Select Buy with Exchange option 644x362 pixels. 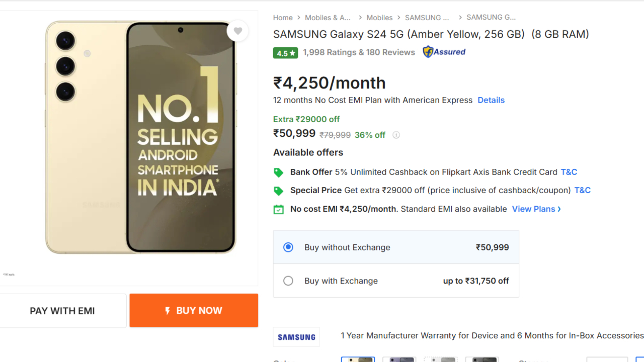(x=288, y=281)
